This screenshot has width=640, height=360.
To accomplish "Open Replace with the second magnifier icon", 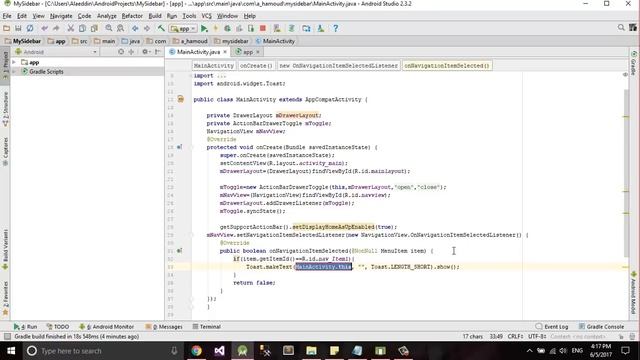I will click(x=120, y=28).
